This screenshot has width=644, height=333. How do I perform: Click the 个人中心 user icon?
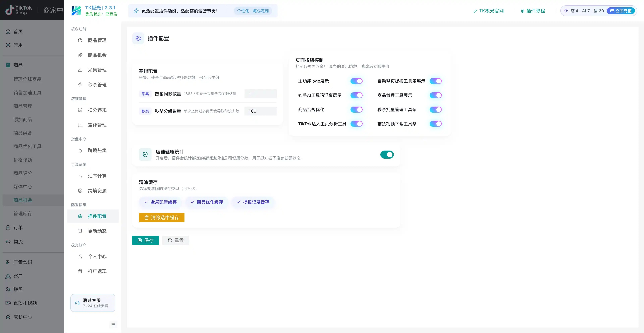coord(80,256)
